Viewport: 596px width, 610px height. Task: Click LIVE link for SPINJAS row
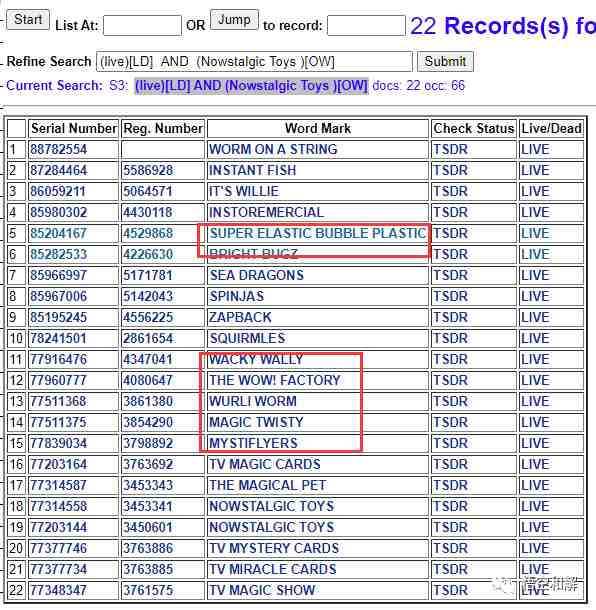535,296
